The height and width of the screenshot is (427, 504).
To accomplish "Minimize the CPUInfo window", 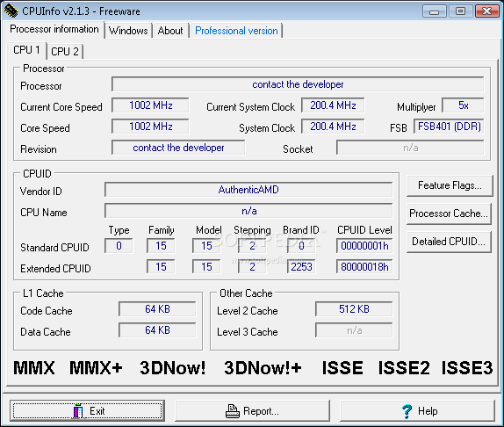I will coord(435,11).
